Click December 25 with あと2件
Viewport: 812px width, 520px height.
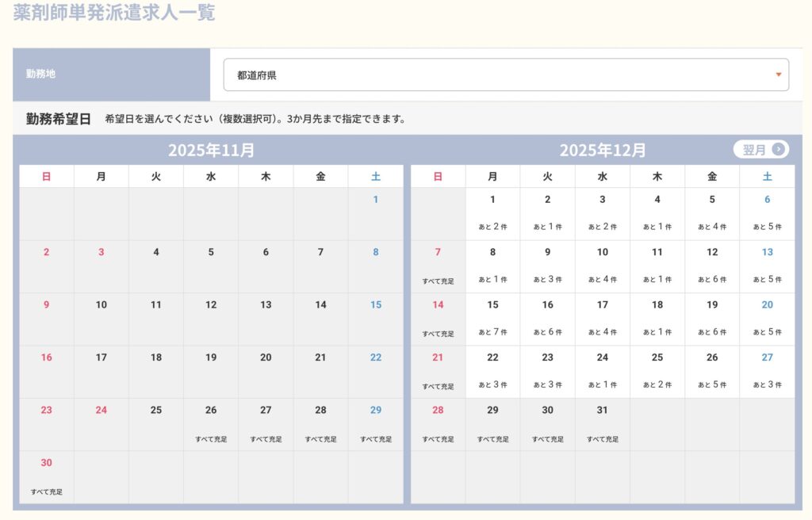pyautogui.click(x=657, y=371)
